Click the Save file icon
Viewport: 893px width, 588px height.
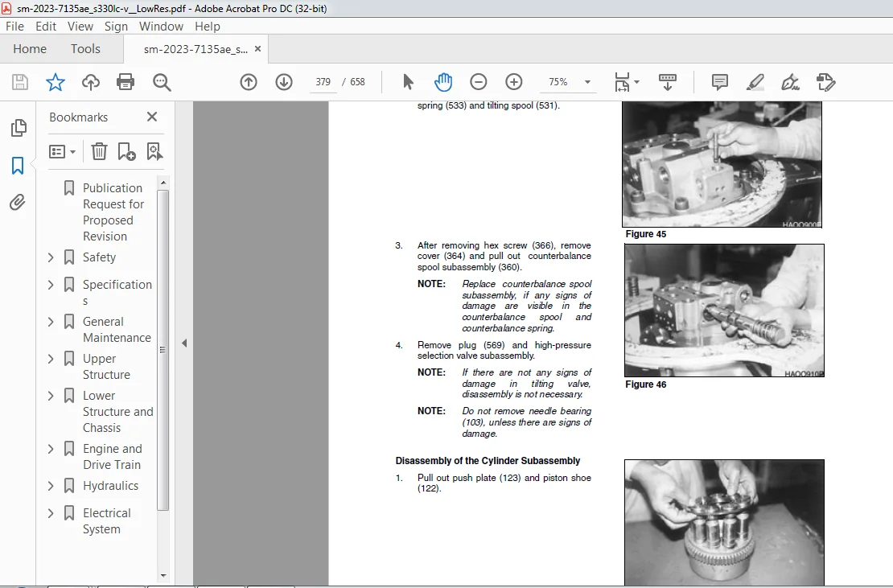(x=20, y=82)
